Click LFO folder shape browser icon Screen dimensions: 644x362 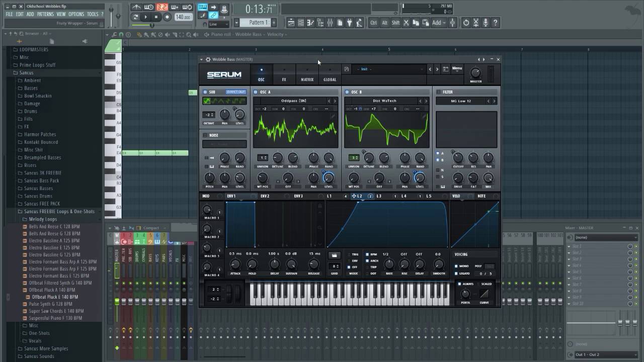tap(334, 255)
